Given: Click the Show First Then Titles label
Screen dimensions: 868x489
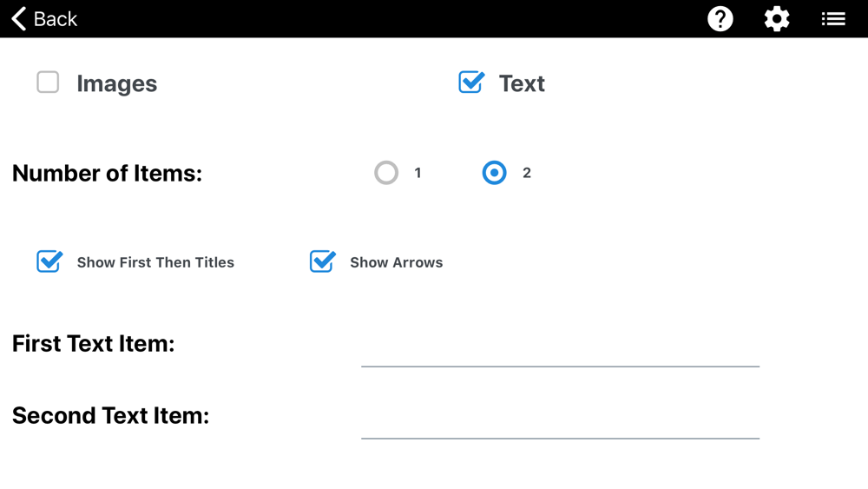Looking at the screenshot, I should (155, 262).
